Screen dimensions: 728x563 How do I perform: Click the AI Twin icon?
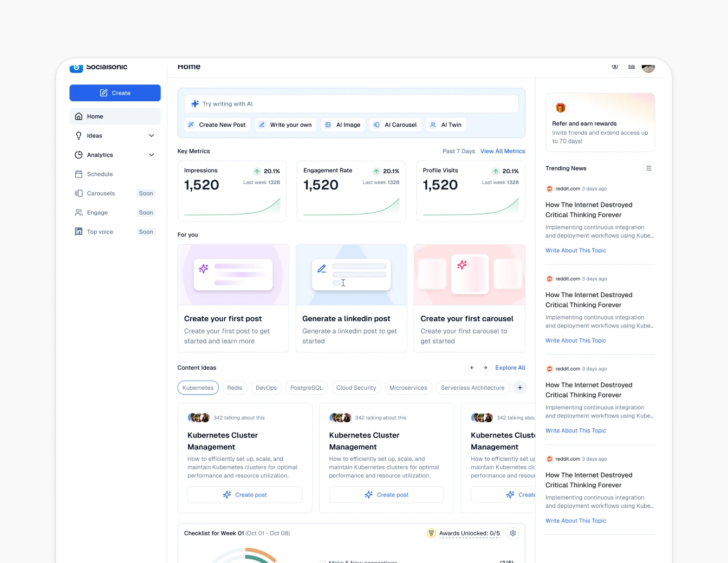432,125
